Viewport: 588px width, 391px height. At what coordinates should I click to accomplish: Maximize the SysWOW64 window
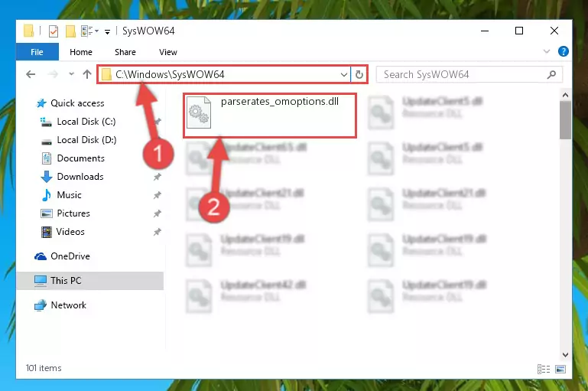(x=519, y=31)
